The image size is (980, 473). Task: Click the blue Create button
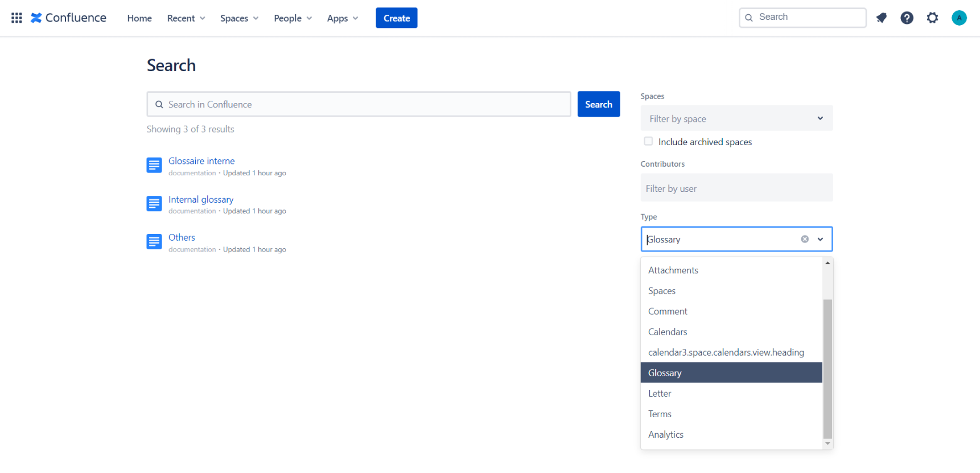pos(397,18)
